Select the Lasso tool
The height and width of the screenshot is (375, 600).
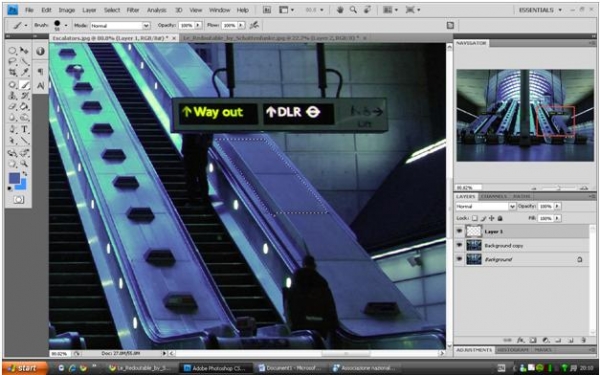13,62
